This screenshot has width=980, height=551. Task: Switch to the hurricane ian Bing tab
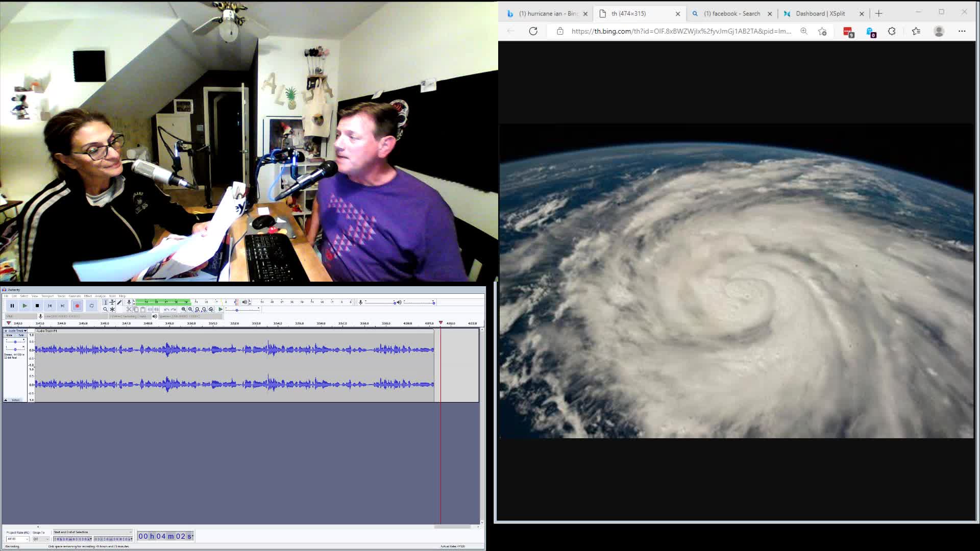pos(547,14)
